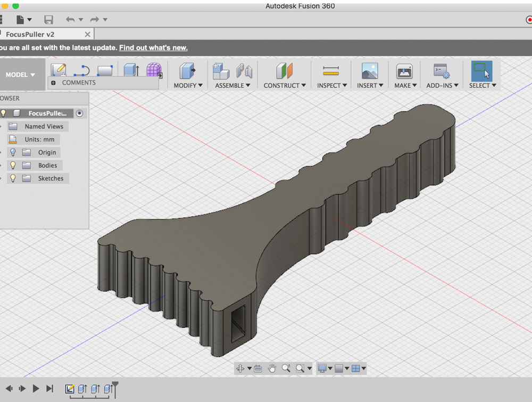This screenshot has width=532, height=402.
Task: Hide the Bodies folder with its lightbulb
Action: pos(13,166)
